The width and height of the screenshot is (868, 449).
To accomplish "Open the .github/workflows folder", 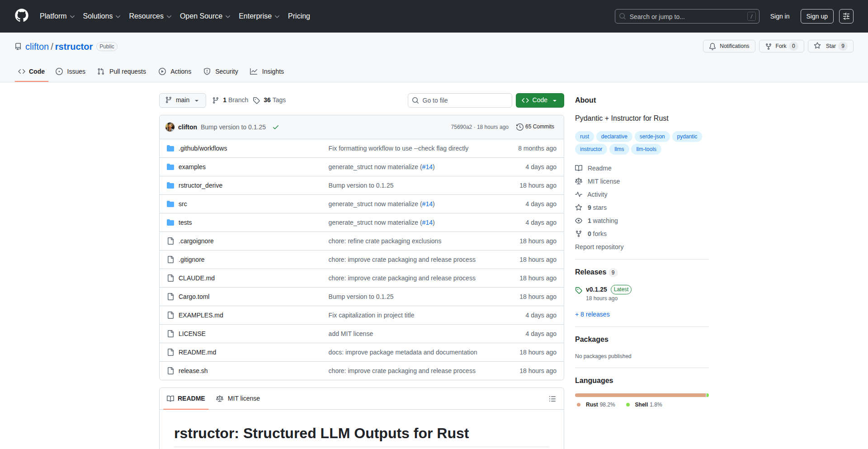I will 203,148.
